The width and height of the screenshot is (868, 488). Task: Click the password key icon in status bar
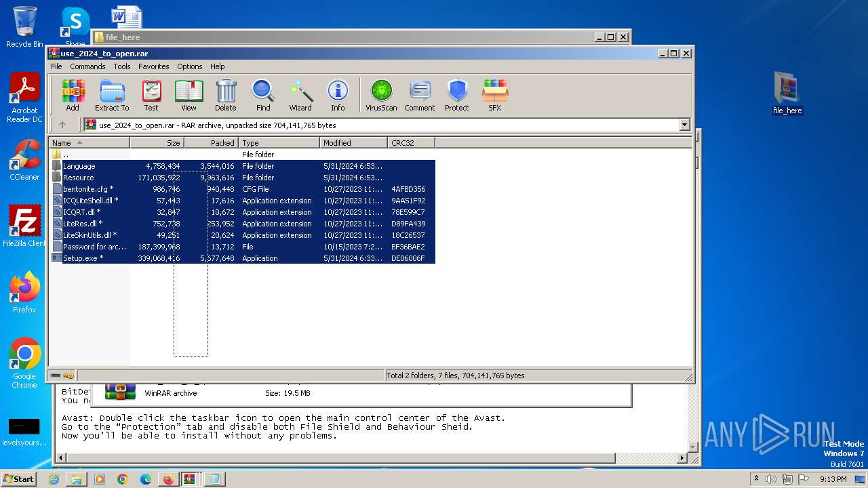[68, 375]
